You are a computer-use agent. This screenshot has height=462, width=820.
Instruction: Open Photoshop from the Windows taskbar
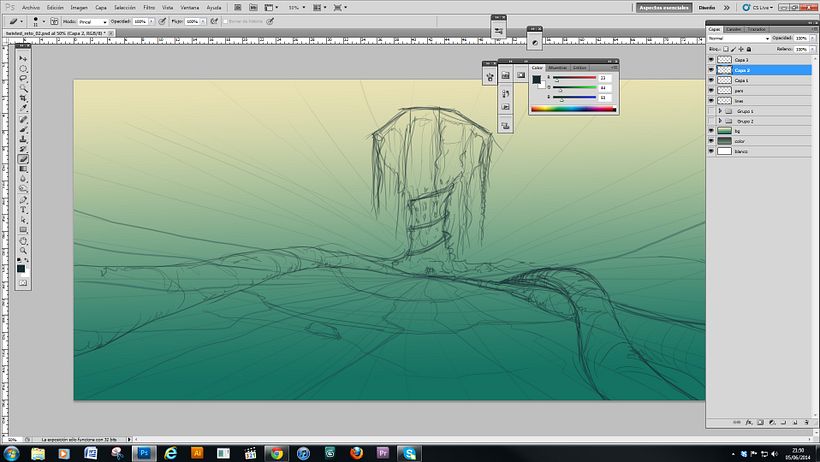click(x=144, y=452)
